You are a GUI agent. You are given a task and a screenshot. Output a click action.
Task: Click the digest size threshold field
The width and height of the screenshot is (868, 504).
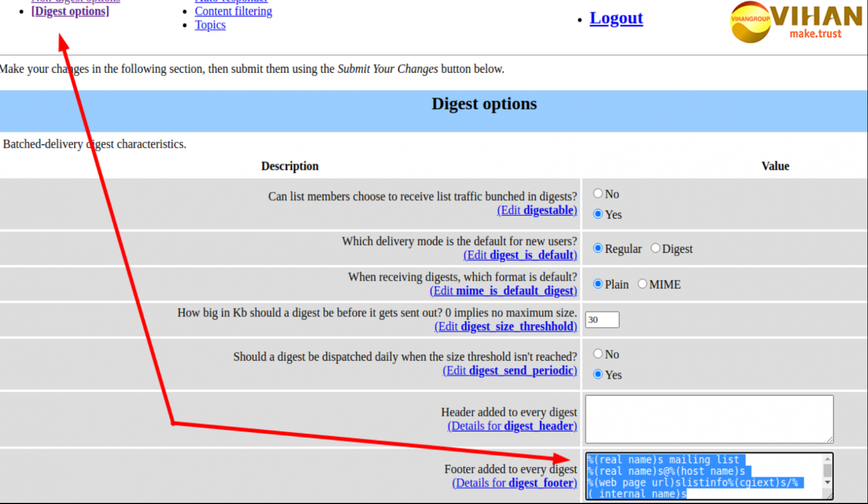[602, 320]
